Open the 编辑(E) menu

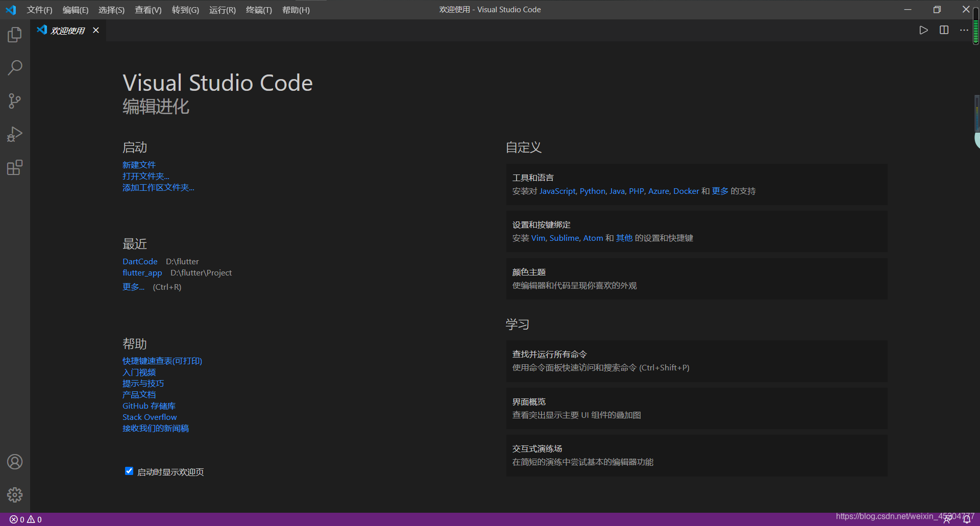[x=75, y=10]
